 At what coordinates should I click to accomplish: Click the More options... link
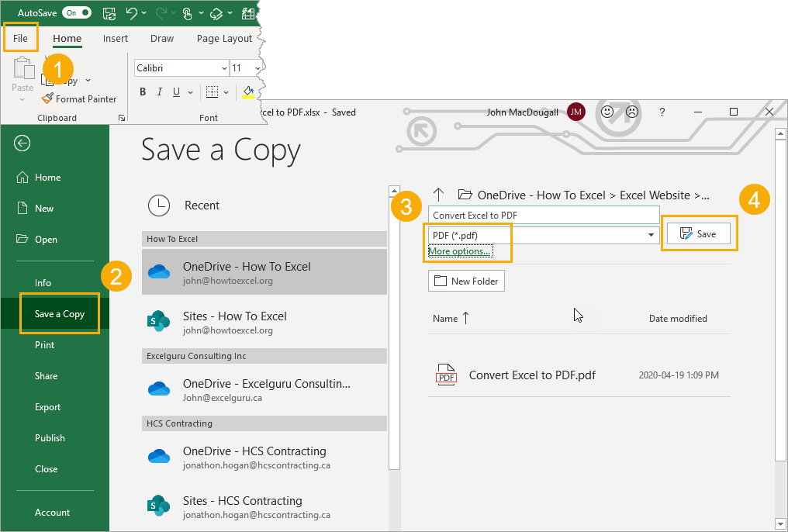(459, 251)
